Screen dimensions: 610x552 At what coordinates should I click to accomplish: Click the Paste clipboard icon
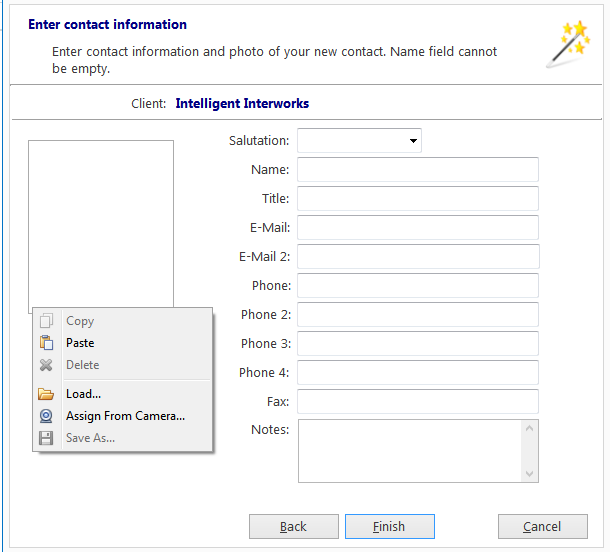[x=46, y=343]
